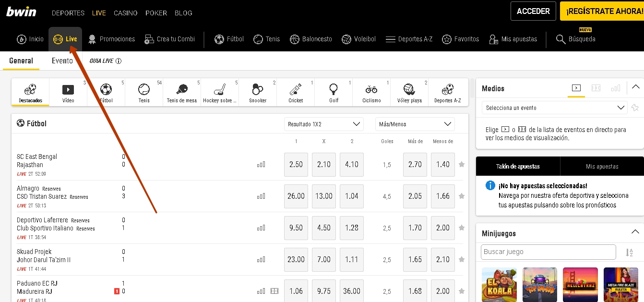
Task: Open the Mis apuestas betslip tab
Action: (x=602, y=167)
